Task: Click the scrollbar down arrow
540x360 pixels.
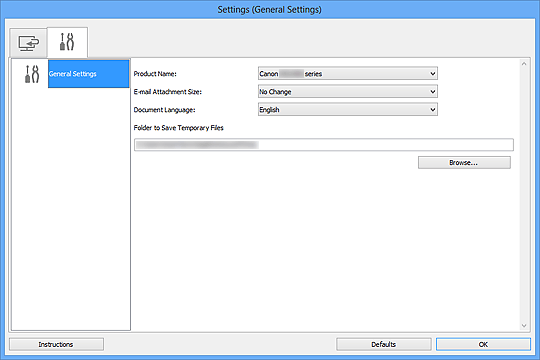Action: pyautogui.click(x=524, y=326)
